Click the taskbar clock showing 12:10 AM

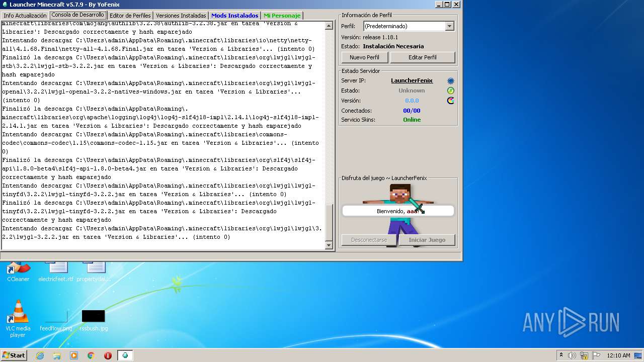tap(618, 355)
